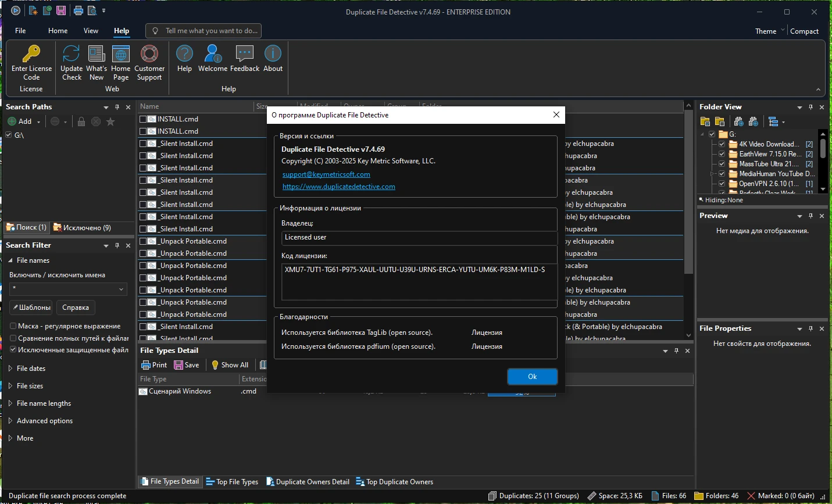The image size is (832, 504).
Task: Open the support@keymetricsoft.com email link
Action: (326, 174)
